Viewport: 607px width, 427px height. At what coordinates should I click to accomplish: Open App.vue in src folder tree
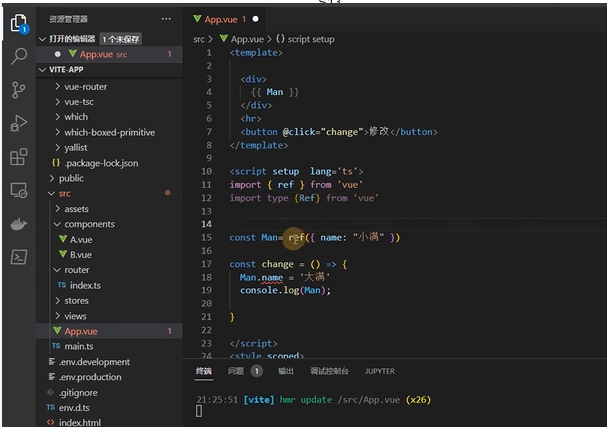(x=109, y=331)
